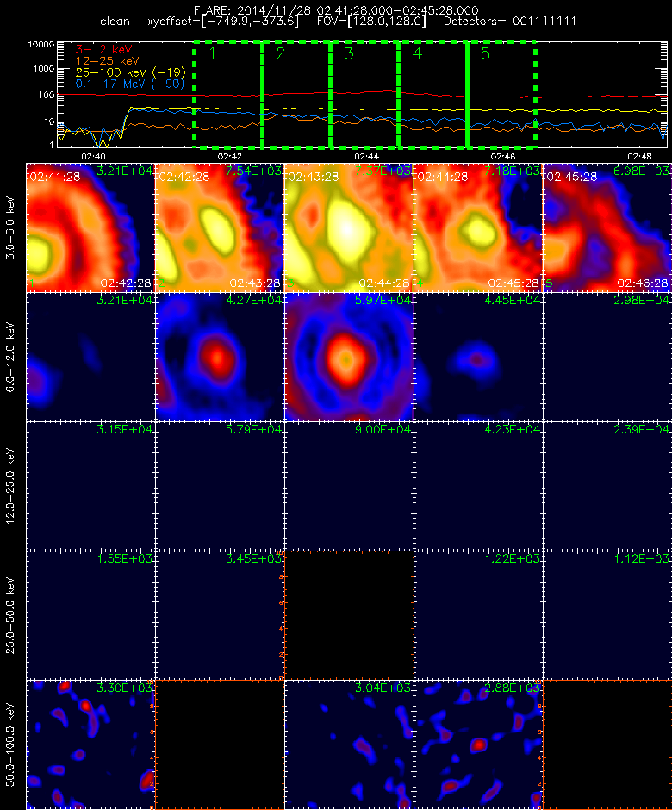The height and width of the screenshot is (810, 672).
Task: Click the red 3-12 keV legend entry
Action: coord(104,50)
